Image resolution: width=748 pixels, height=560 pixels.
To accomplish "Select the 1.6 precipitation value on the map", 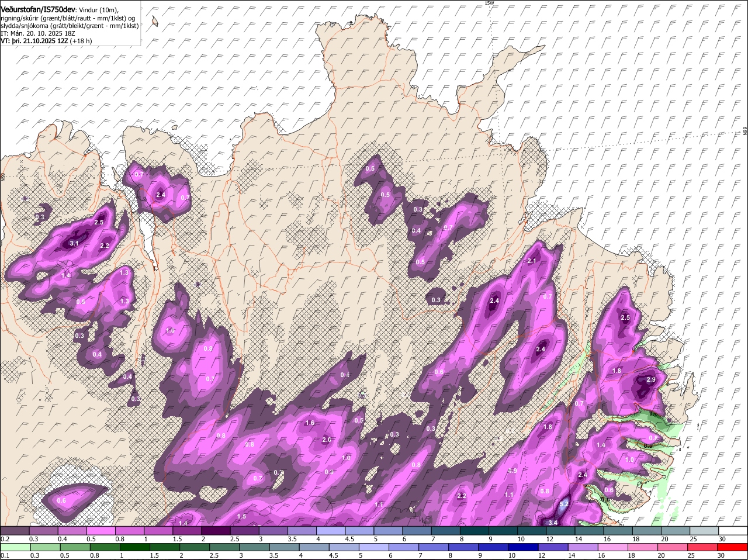I will click(x=310, y=423).
